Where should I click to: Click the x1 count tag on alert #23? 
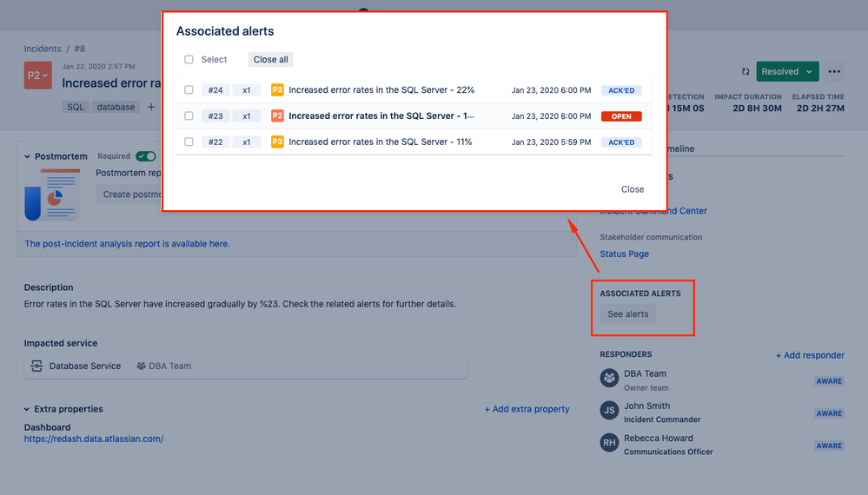coord(247,116)
